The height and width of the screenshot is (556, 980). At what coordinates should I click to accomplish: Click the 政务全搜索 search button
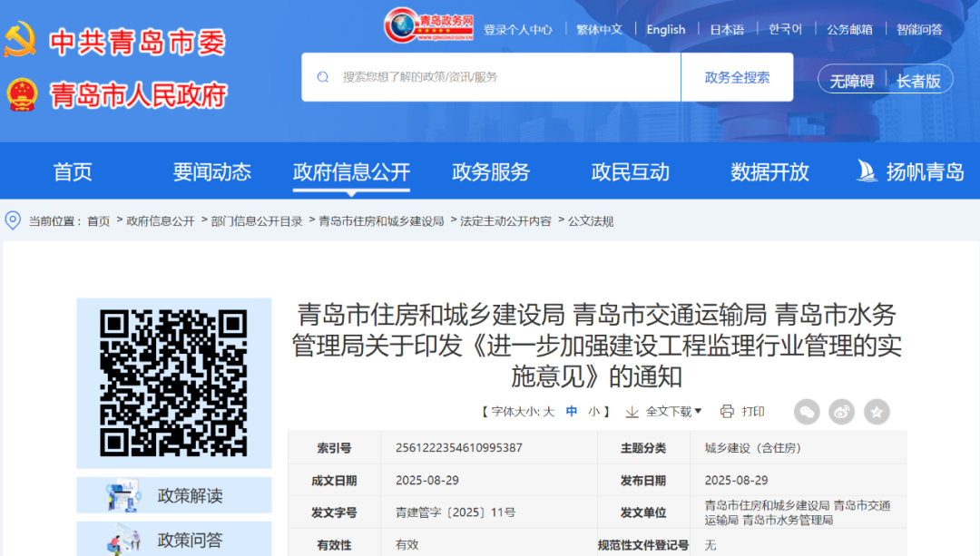(x=735, y=77)
